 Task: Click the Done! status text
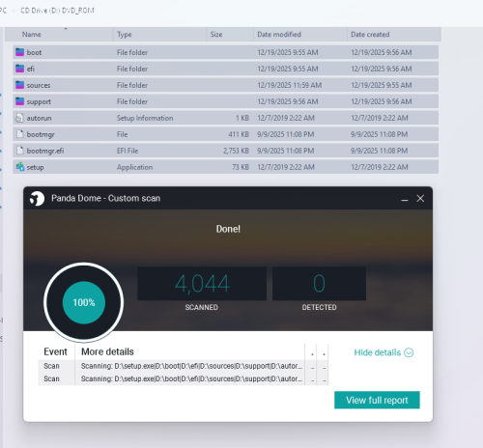click(x=228, y=229)
